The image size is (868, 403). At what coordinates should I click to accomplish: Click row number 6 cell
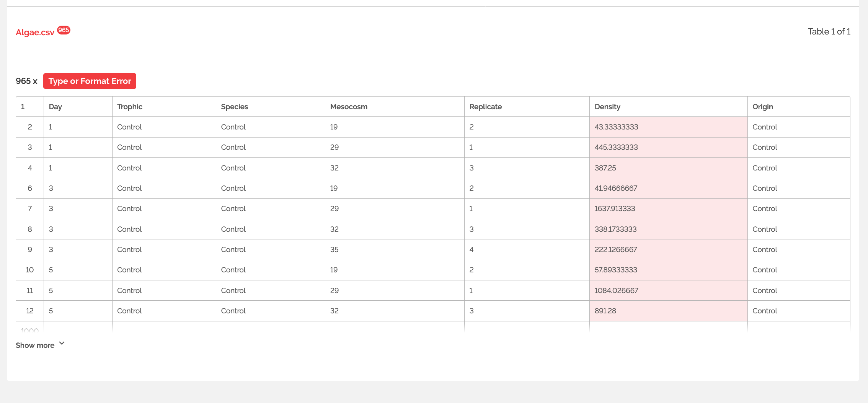point(30,188)
